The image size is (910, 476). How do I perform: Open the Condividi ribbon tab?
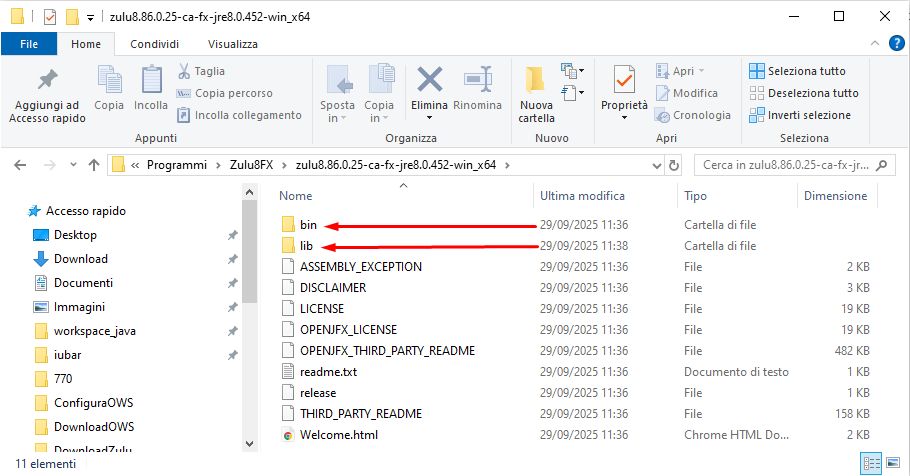point(154,44)
